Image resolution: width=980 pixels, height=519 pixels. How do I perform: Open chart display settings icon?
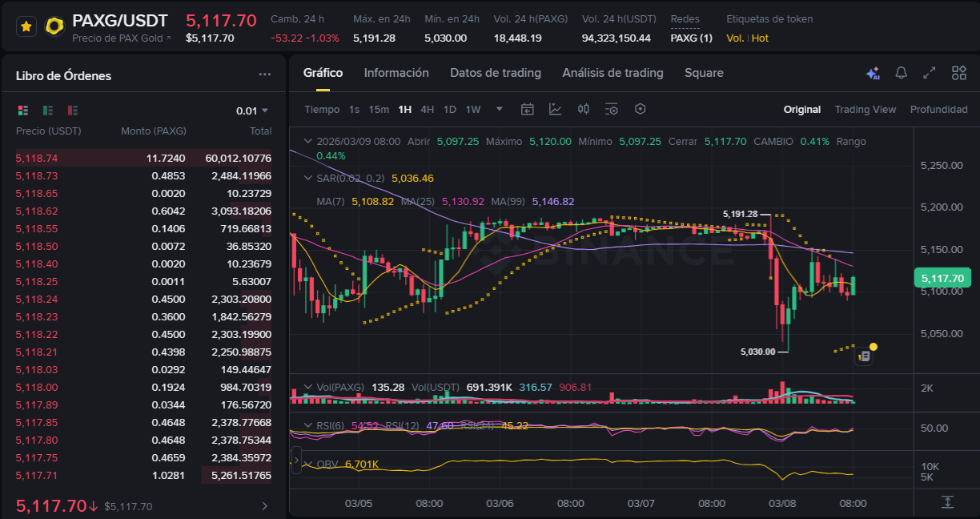(612, 110)
